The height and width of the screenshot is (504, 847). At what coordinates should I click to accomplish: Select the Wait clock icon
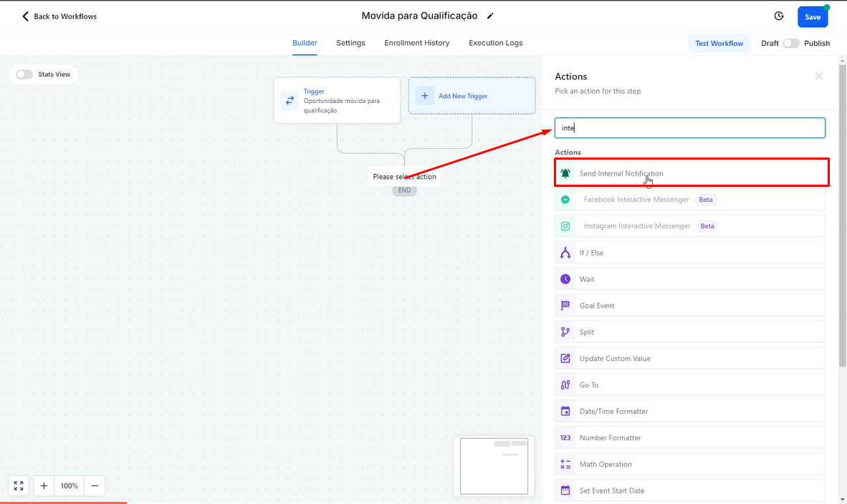565,279
